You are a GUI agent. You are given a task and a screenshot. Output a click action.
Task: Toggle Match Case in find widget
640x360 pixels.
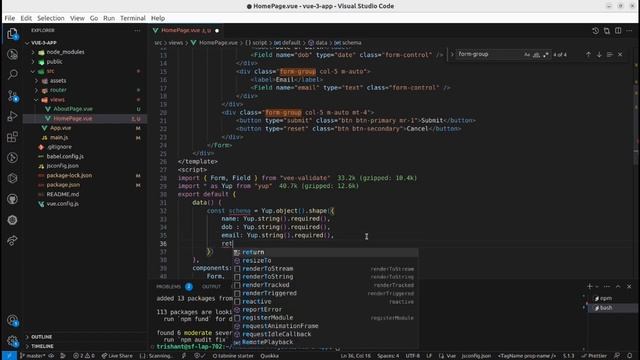[527, 54]
